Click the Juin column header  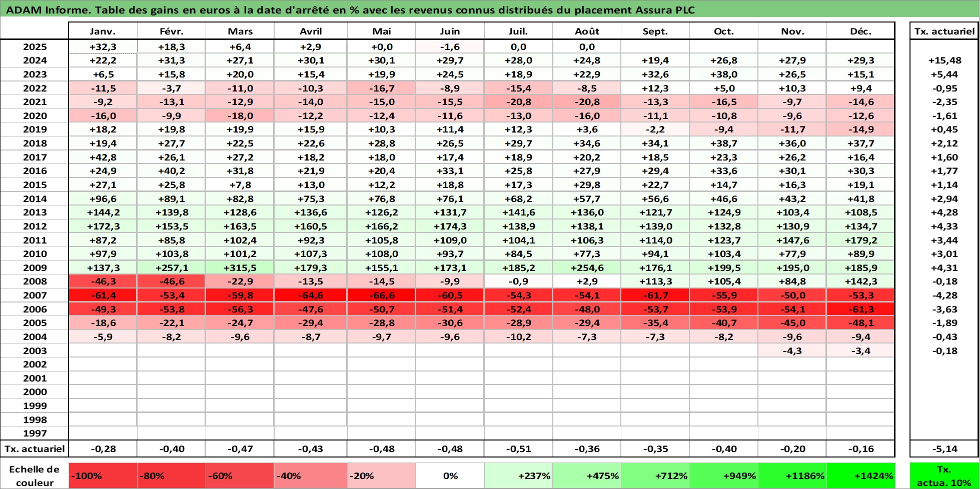coord(450,31)
